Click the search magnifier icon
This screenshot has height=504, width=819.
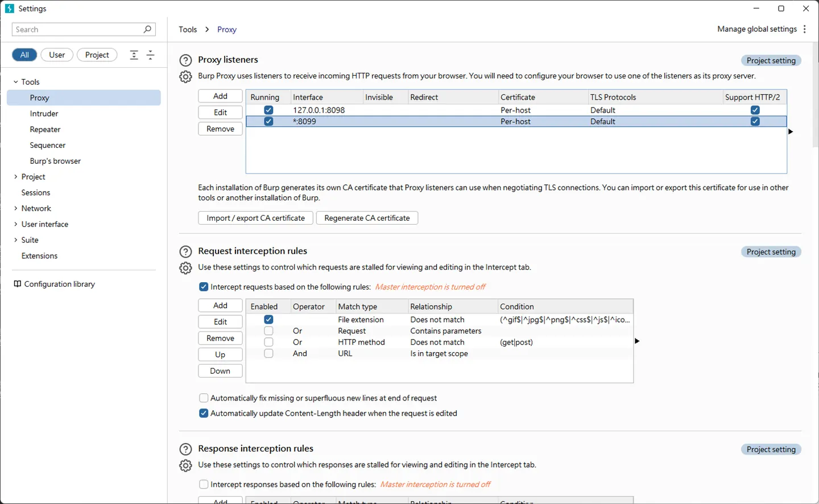click(x=147, y=29)
